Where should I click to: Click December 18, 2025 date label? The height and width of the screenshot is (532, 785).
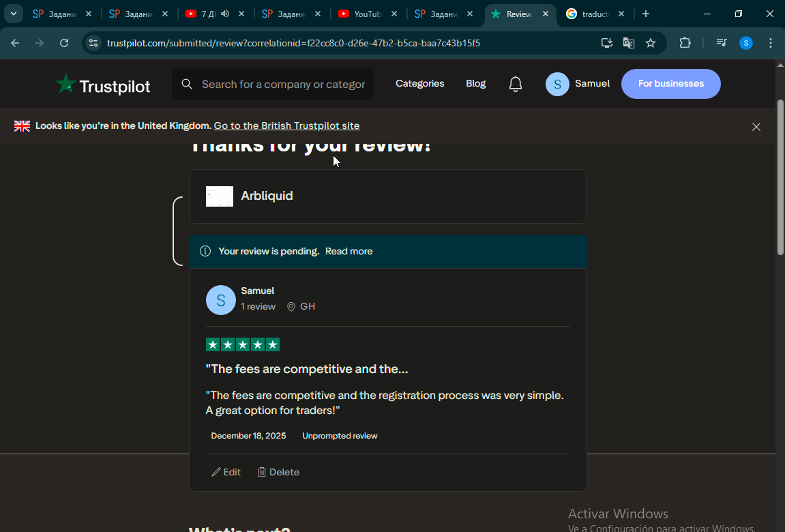[x=248, y=436]
